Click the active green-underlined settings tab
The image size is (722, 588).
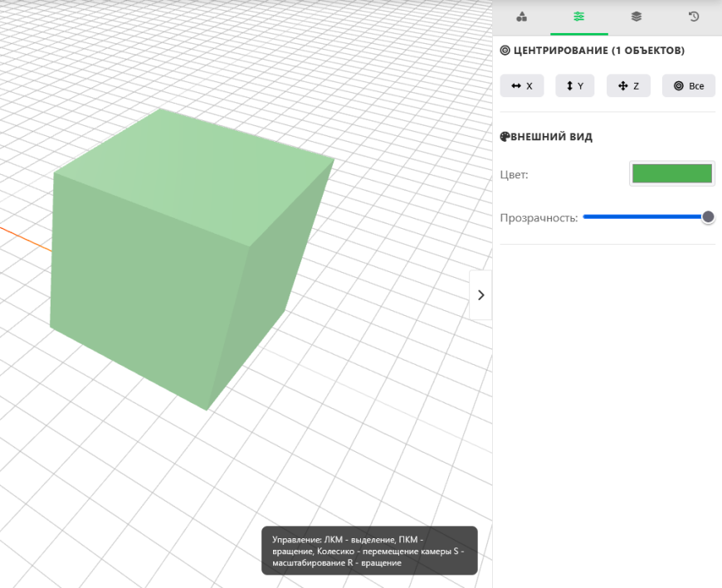click(x=578, y=17)
